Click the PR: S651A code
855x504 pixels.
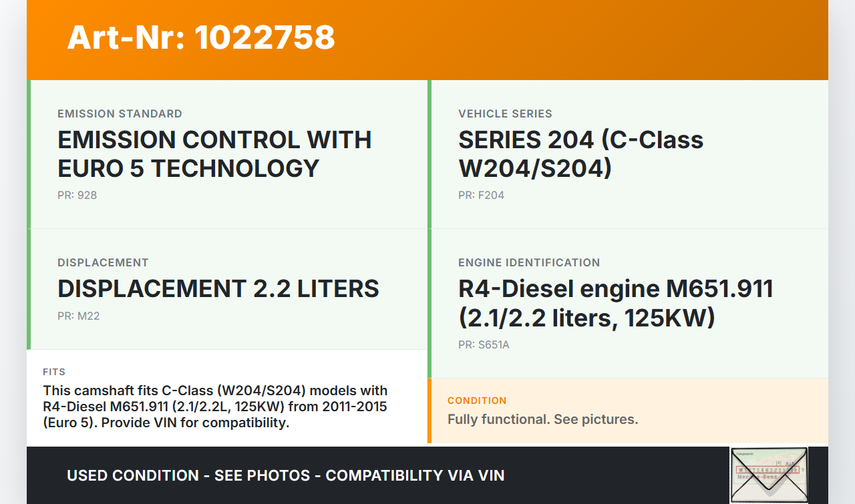point(484,345)
